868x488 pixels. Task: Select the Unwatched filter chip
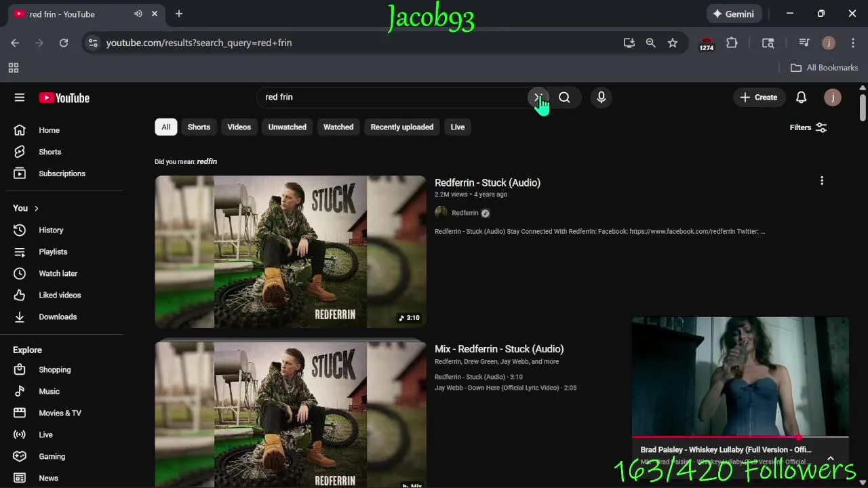287,127
